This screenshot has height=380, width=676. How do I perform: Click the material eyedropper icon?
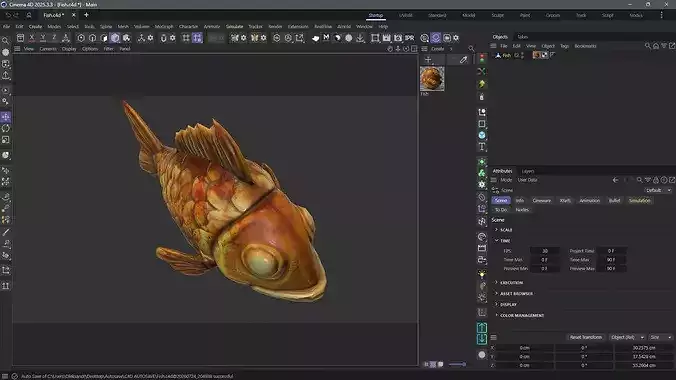coord(463,60)
